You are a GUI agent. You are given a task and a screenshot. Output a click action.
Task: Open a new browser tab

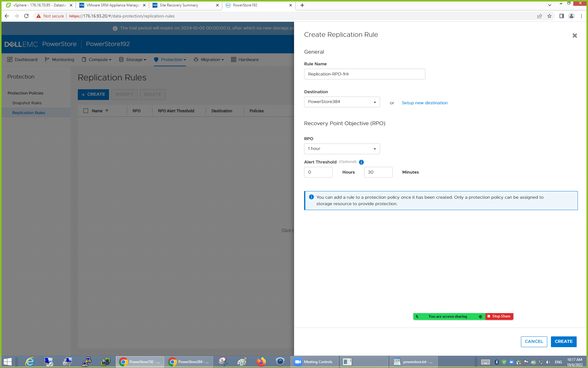(302, 5)
